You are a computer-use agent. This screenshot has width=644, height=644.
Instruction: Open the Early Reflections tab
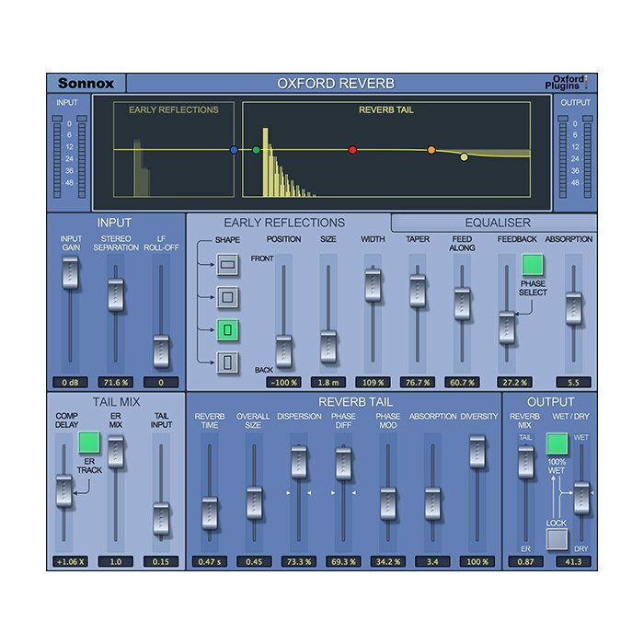tap(284, 223)
